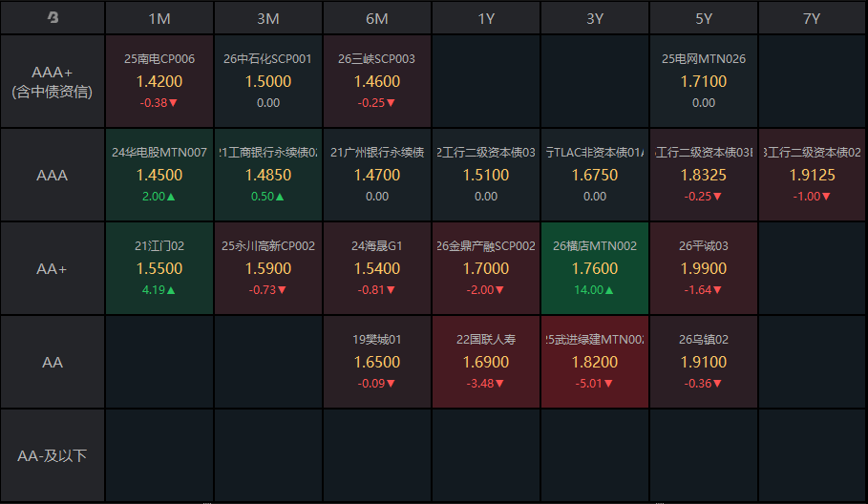This screenshot has height=504, width=868.
Task: Select the AA-及以下 rating row header
Action: coord(53,455)
